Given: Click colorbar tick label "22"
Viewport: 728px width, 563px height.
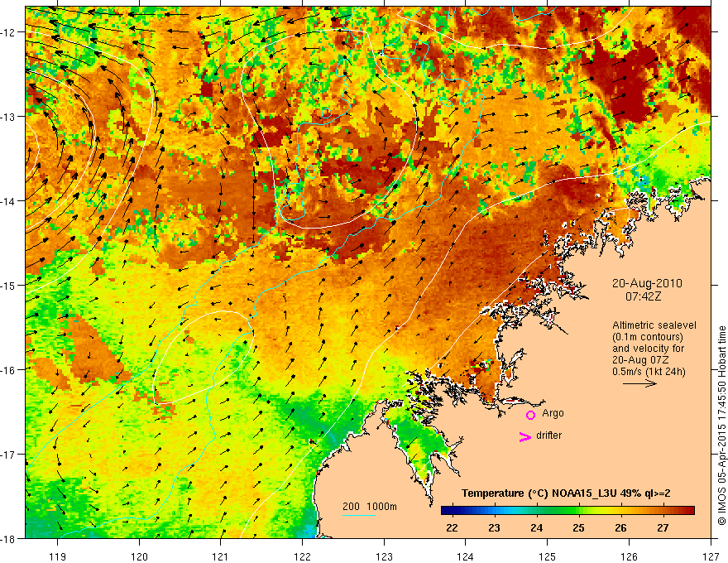Looking at the screenshot, I should [x=452, y=527].
